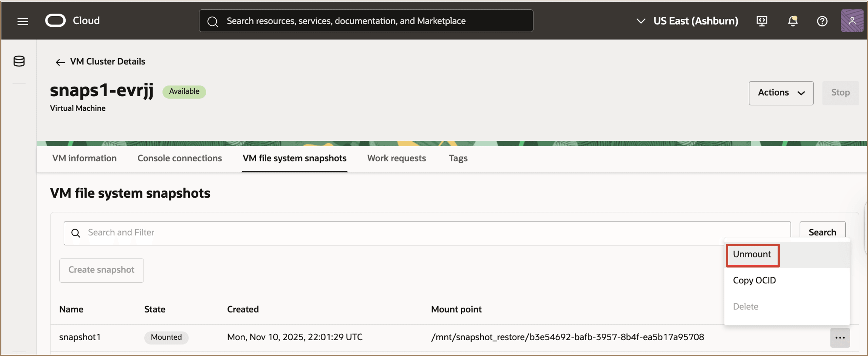Screen dimensions: 868x356
Task: Click the Search button next to the filter
Action: tap(822, 232)
